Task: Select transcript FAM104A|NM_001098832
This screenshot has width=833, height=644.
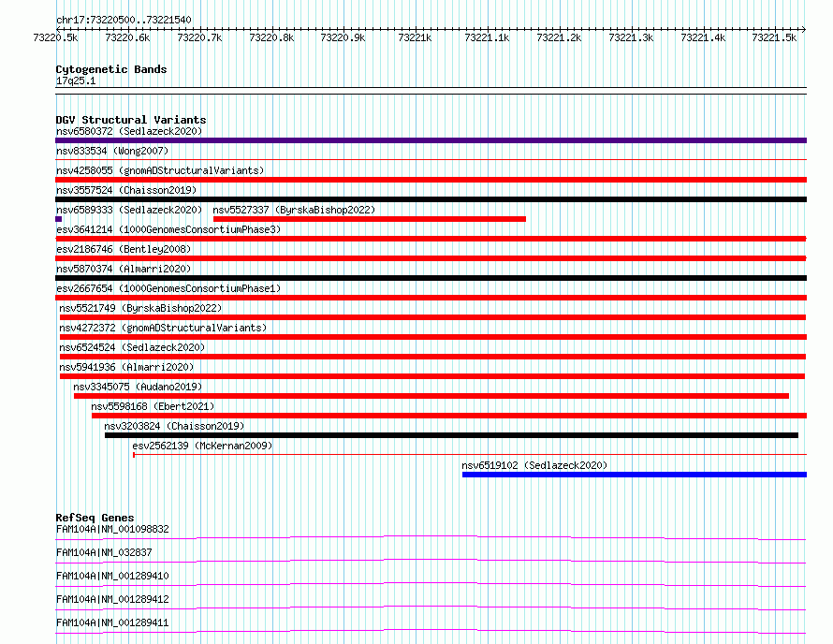Action: point(112,529)
